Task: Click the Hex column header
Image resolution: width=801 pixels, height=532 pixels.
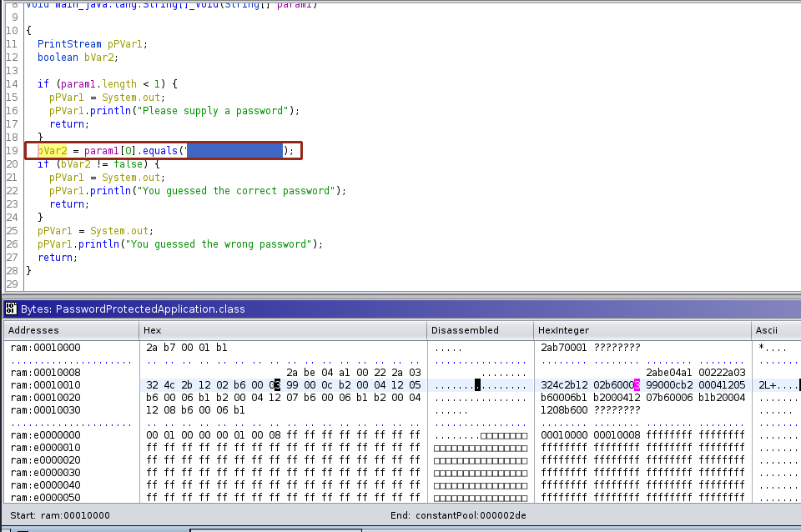Action: 151,329
